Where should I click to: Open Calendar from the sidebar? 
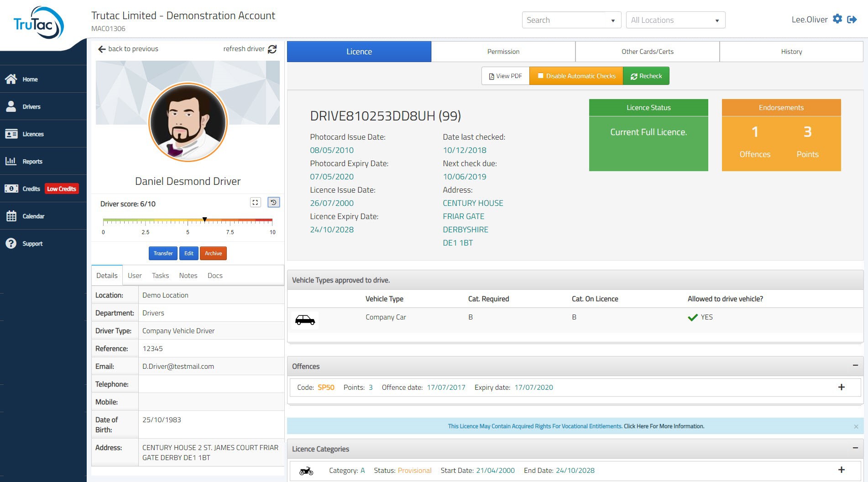click(33, 216)
